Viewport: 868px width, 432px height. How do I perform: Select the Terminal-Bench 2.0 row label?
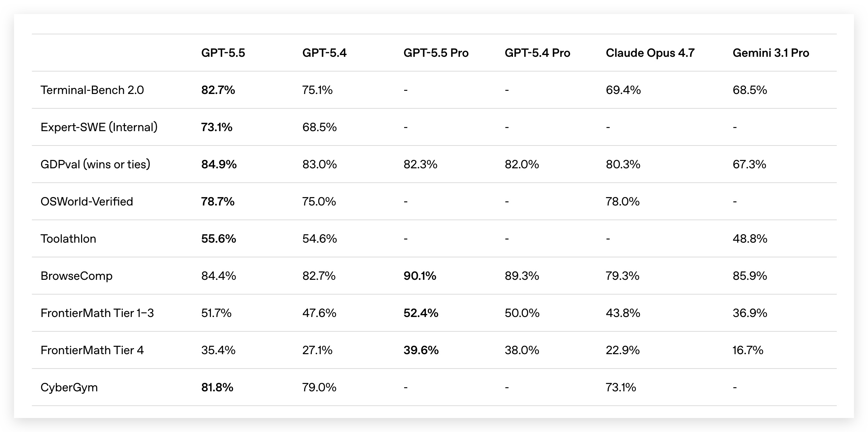(92, 90)
